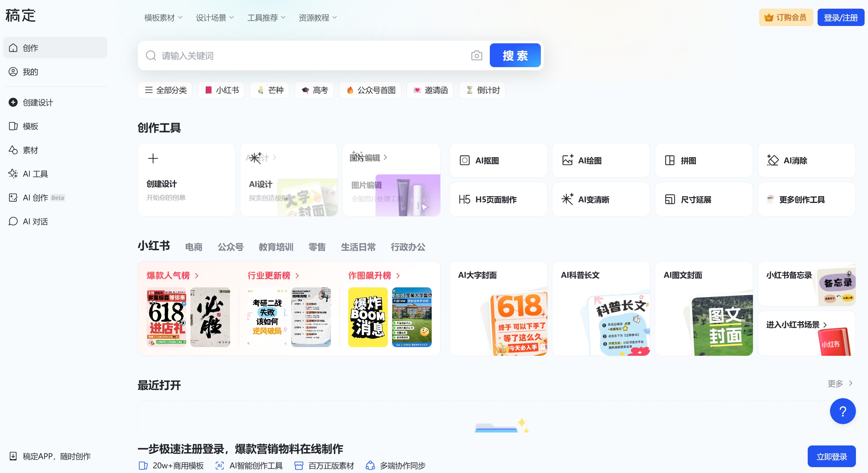Open the AI绘图 tool
The image size is (868, 473).
(590, 160)
